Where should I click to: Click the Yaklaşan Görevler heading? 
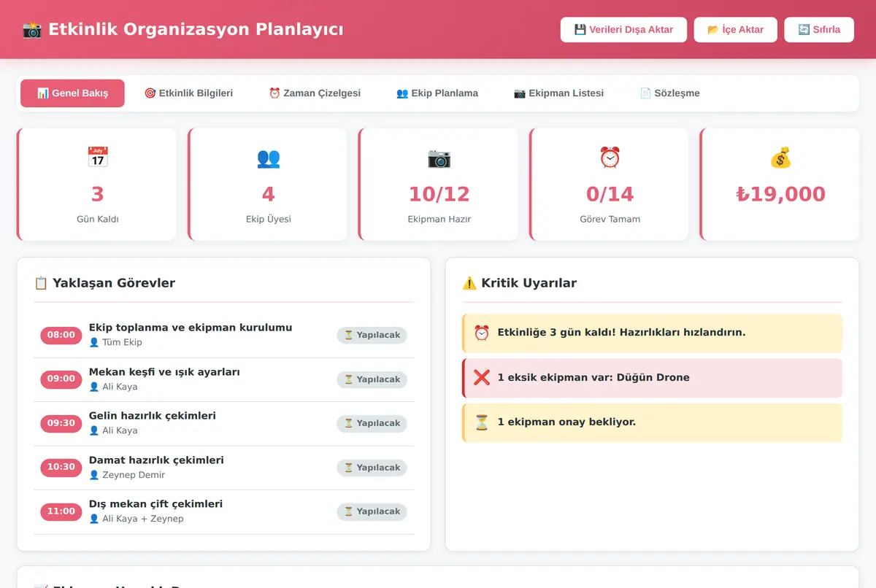[x=114, y=283]
